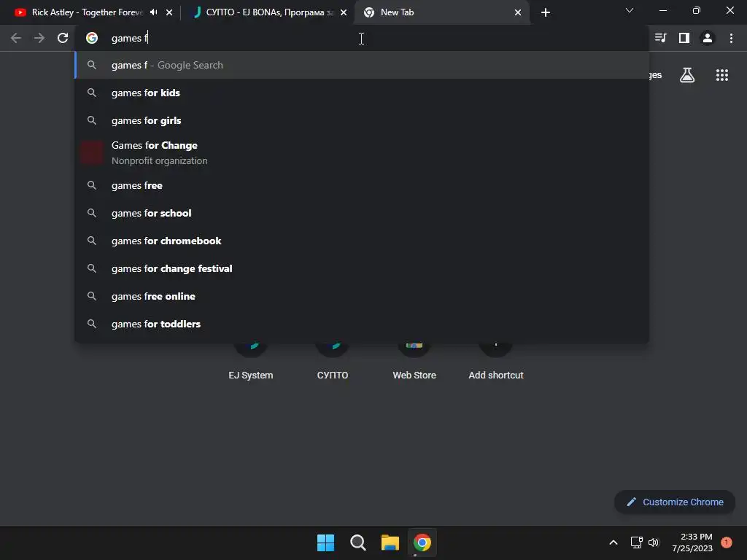Open Windows taskbar search
Image resolution: width=747 pixels, height=560 pixels.
(357, 542)
